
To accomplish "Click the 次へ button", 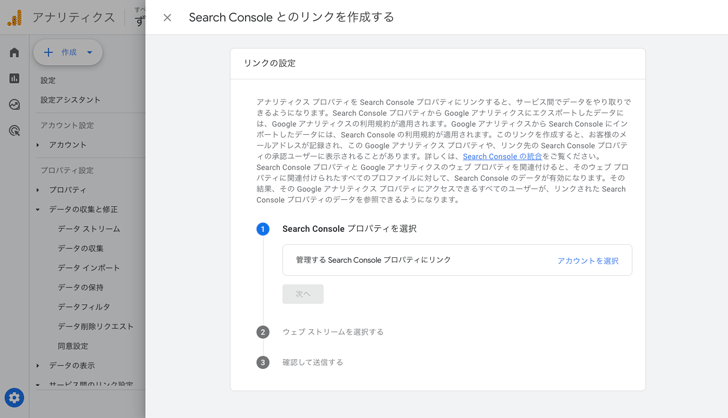I will tap(303, 294).
